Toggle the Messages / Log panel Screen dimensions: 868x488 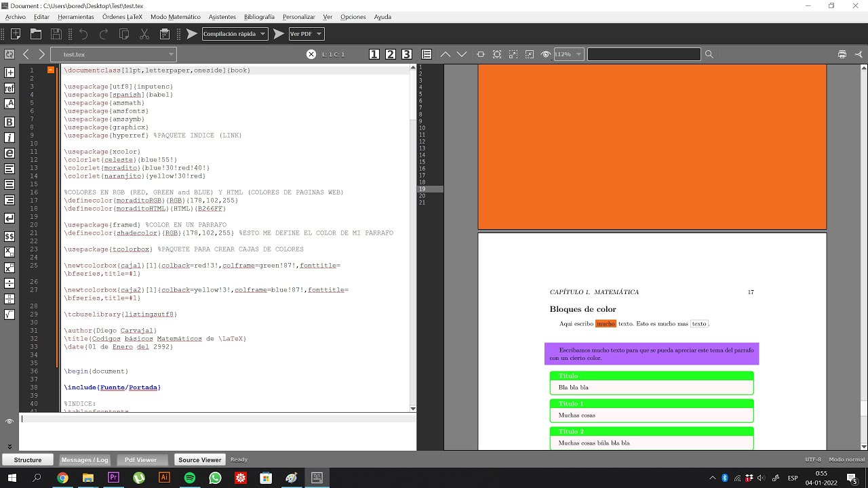click(x=85, y=460)
